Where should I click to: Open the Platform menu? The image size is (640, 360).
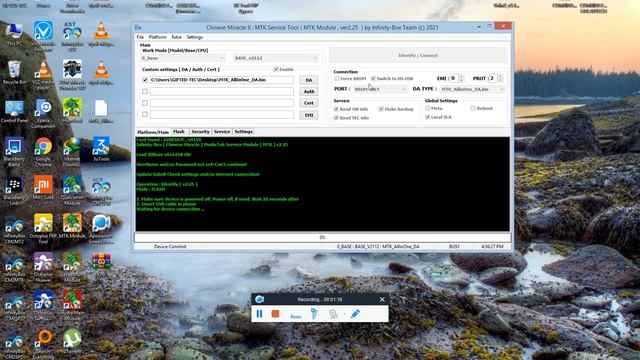click(158, 37)
